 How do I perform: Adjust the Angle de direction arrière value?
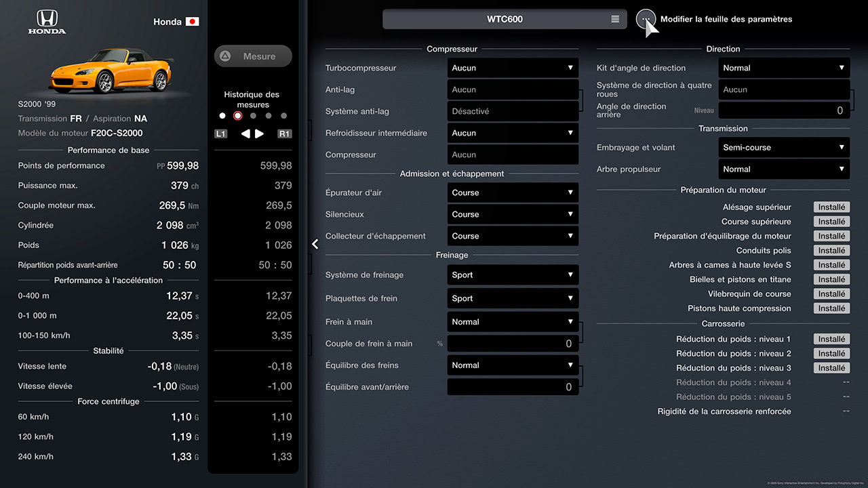pos(784,110)
